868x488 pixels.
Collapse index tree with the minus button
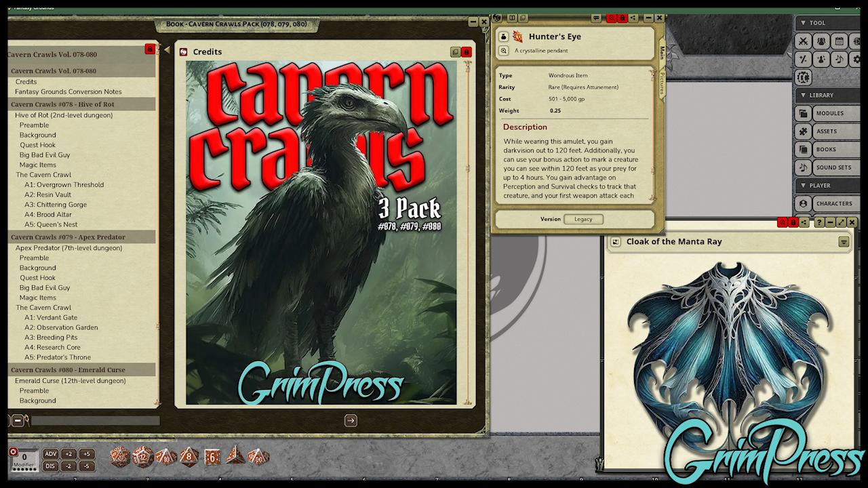point(18,421)
